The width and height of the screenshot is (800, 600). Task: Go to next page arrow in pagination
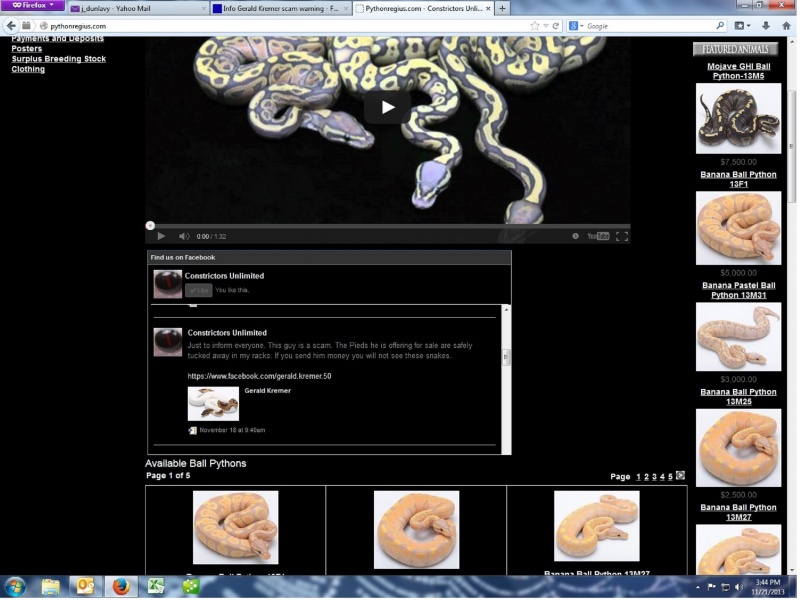680,476
